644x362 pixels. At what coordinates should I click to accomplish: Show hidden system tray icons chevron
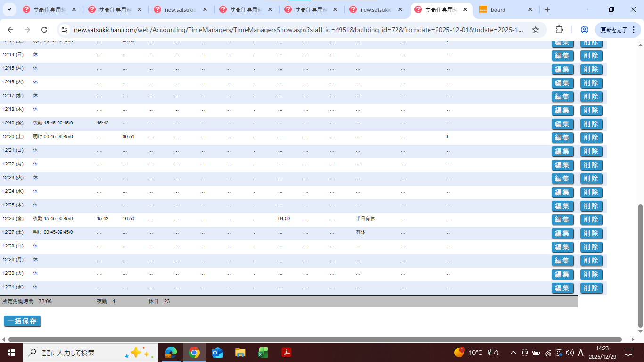(513, 353)
